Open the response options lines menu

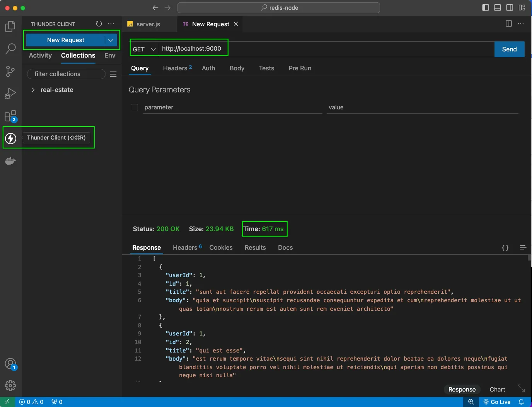[x=523, y=247]
